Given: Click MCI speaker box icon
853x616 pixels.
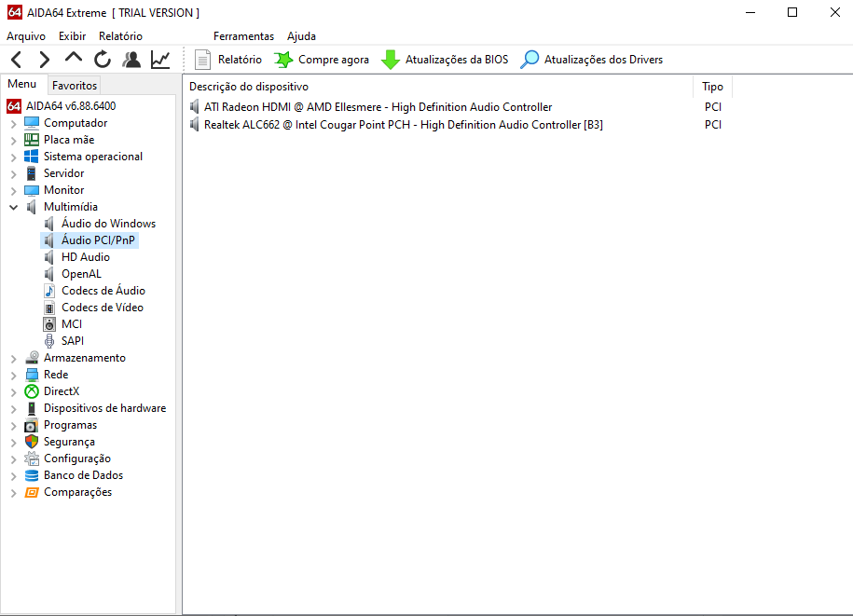Looking at the screenshot, I should pos(49,324).
